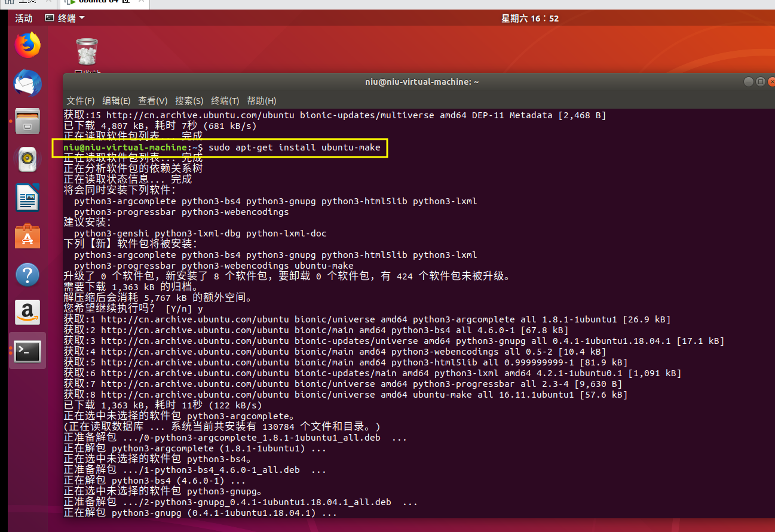Click 获取:3 python3-gnupg download line
Viewport: 775px width, 532px height.
coord(394,341)
